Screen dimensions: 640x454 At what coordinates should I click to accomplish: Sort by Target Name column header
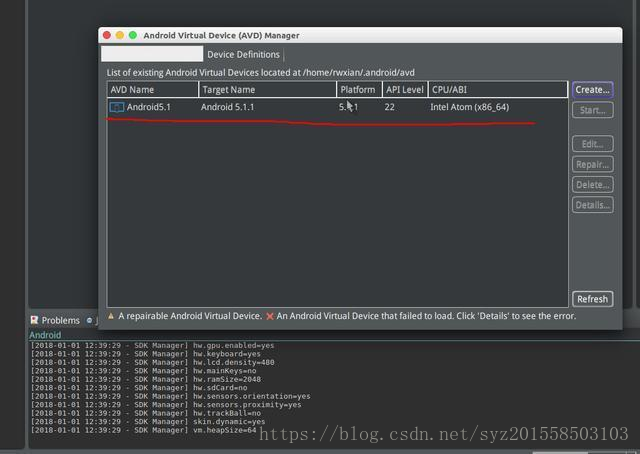pos(268,90)
